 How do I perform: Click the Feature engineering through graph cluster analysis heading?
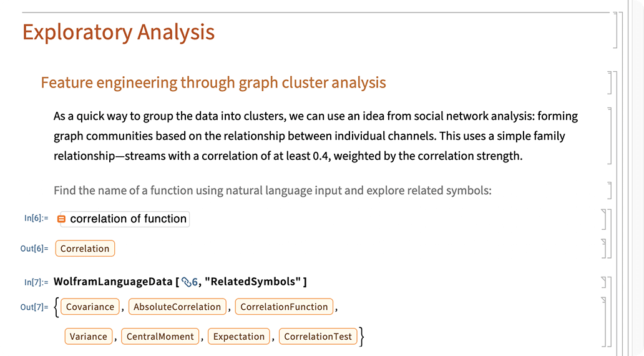213,82
